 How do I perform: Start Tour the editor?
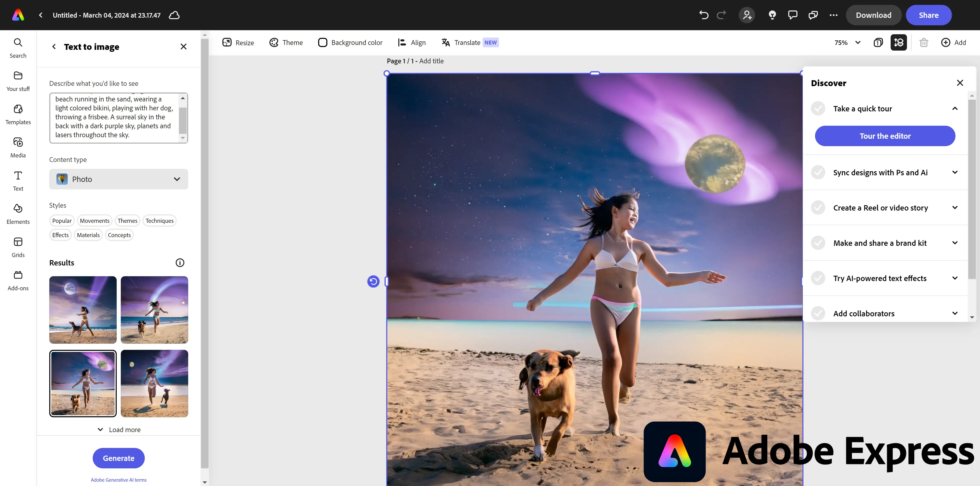click(885, 136)
